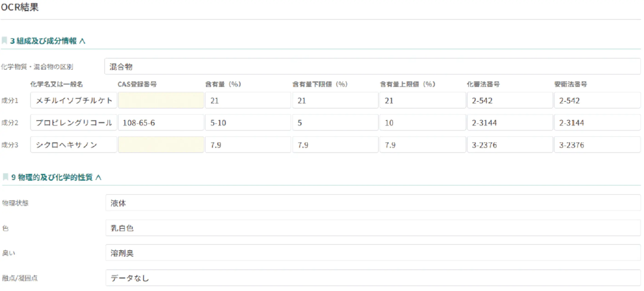This screenshot has width=644, height=291.
Task: Select the 成分3 content field showing 7.9
Action: pos(247,145)
